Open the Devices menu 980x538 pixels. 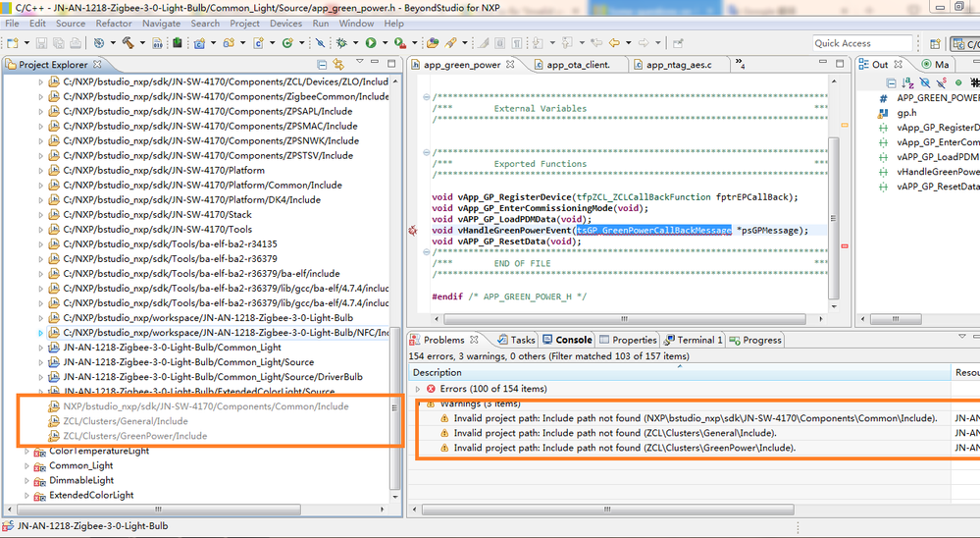tap(285, 24)
